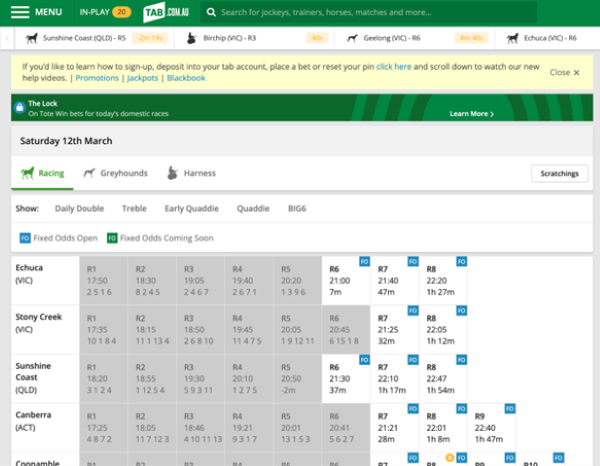The width and height of the screenshot is (600, 466).
Task: Open Sunshine Coast R6 21:30 race
Action: [346, 378]
